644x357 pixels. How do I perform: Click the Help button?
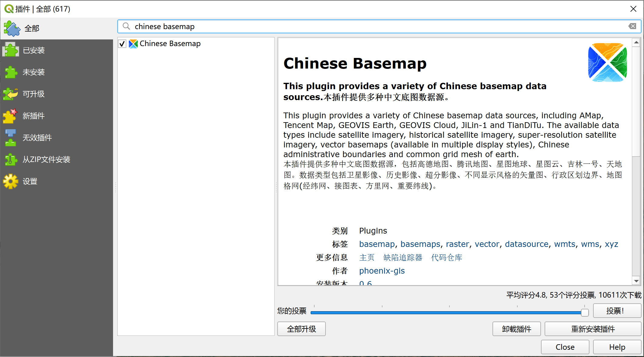(x=617, y=347)
